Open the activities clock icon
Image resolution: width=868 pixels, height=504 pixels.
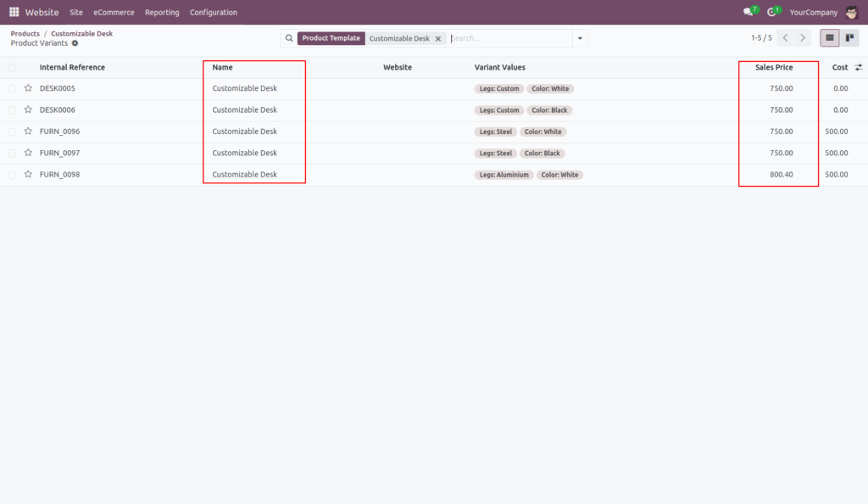coord(770,12)
